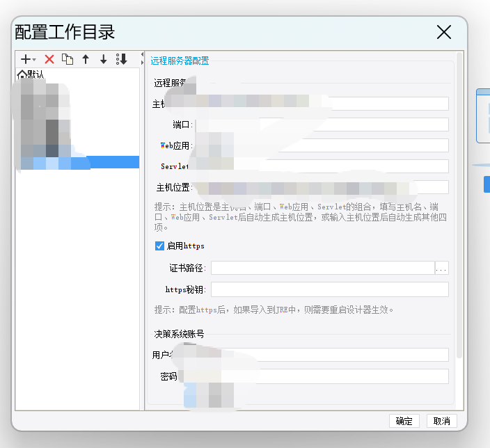Image resolution: width=490 pixels, height=448 pixels.
Task: Uncheck the 启用https checkbox
Action: click(x=159, y=246)
